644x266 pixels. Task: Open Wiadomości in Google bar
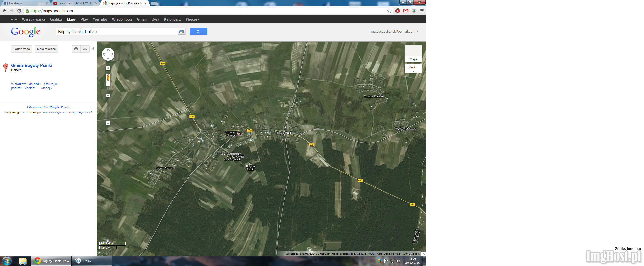[122, 19]
